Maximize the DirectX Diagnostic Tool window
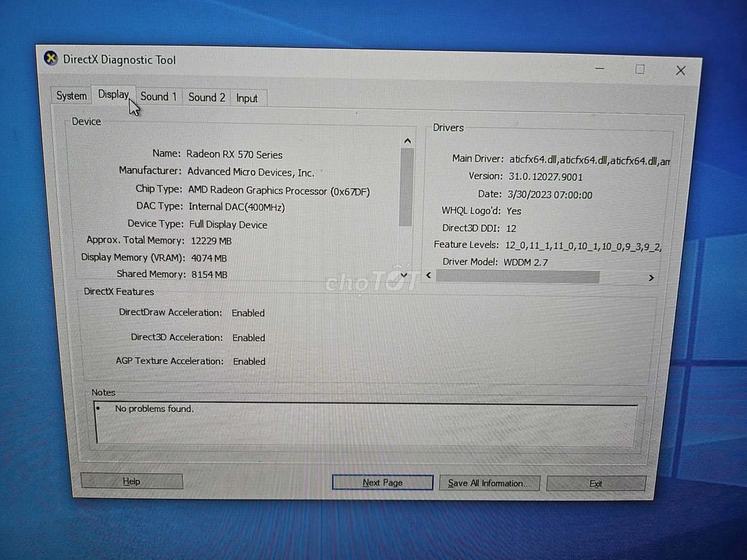This screenshot has height=560, width=747. coord(640,69)
